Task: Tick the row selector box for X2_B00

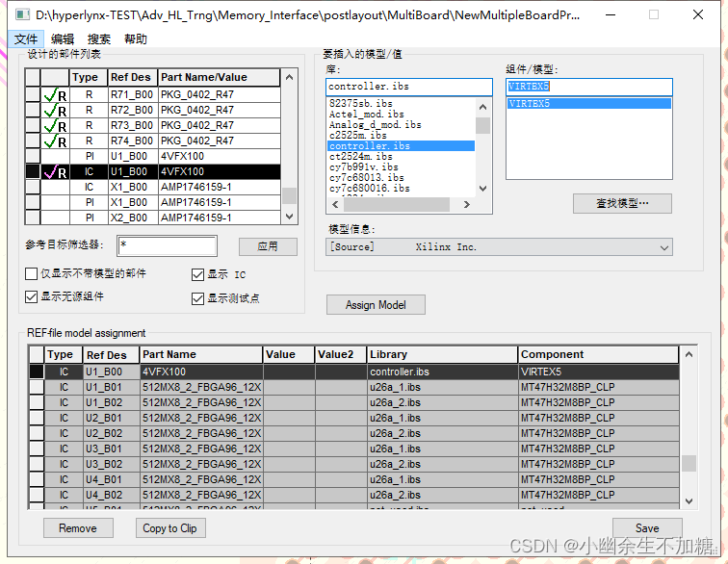Action: tap(33, 218)
